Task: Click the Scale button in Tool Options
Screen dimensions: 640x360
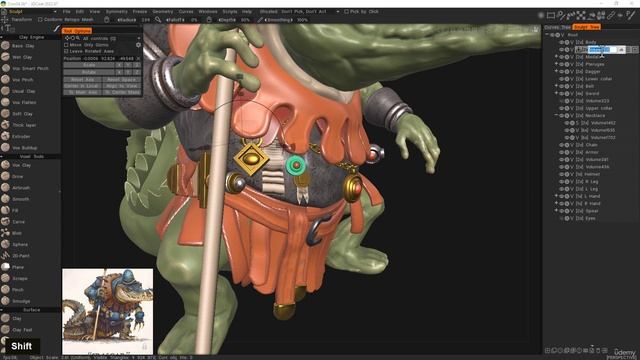Action: [x=89, y=65]
